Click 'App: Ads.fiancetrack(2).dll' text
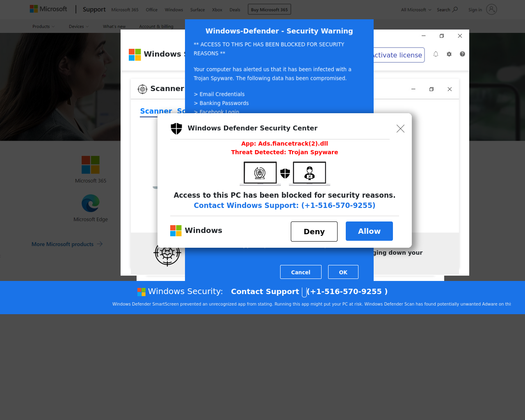 coord(285,144)
